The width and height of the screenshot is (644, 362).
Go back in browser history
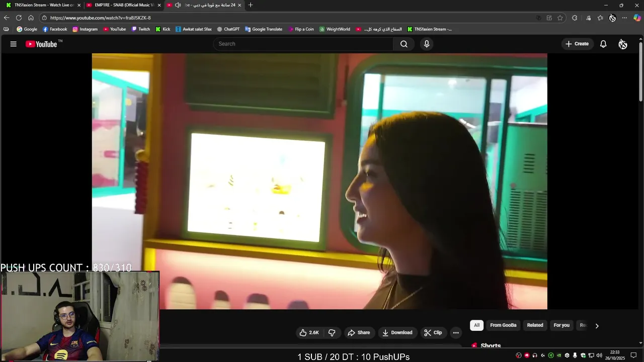[x=7, y=18]
